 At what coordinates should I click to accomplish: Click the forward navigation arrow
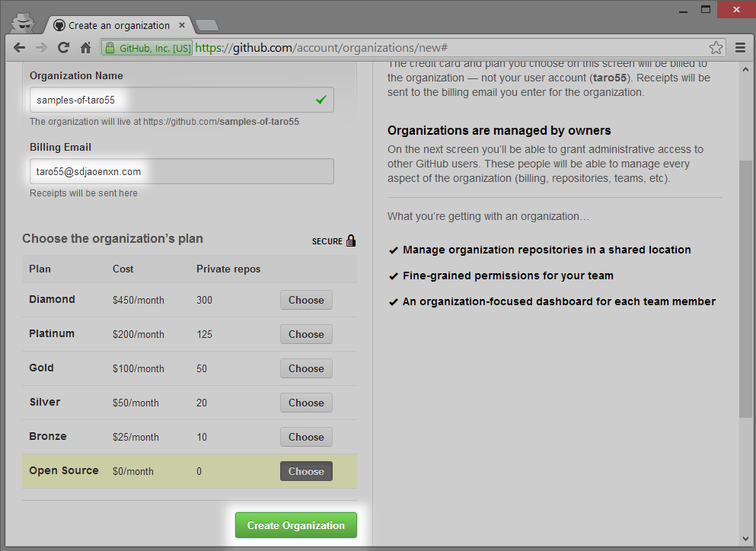[41, 48]
